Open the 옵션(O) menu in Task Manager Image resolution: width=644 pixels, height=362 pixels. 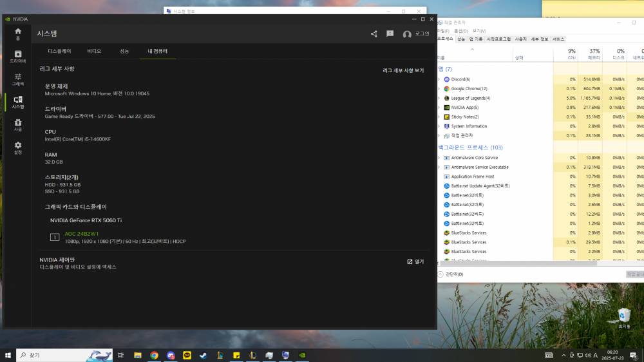point(460,31)
